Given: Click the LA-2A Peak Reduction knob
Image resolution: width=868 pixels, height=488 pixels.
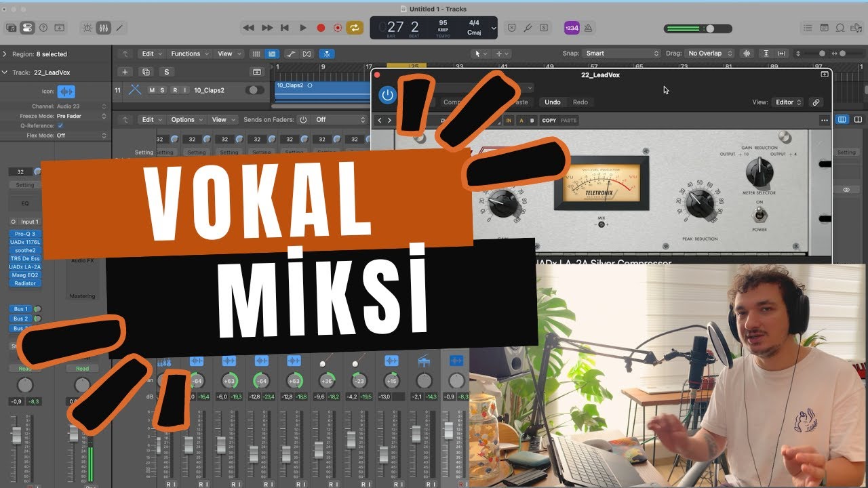Looking at the screenshot, I should pos(699,203).
